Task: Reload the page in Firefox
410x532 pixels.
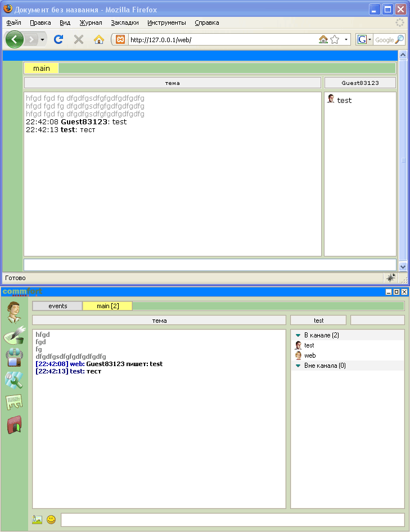Action: [58, 39]
